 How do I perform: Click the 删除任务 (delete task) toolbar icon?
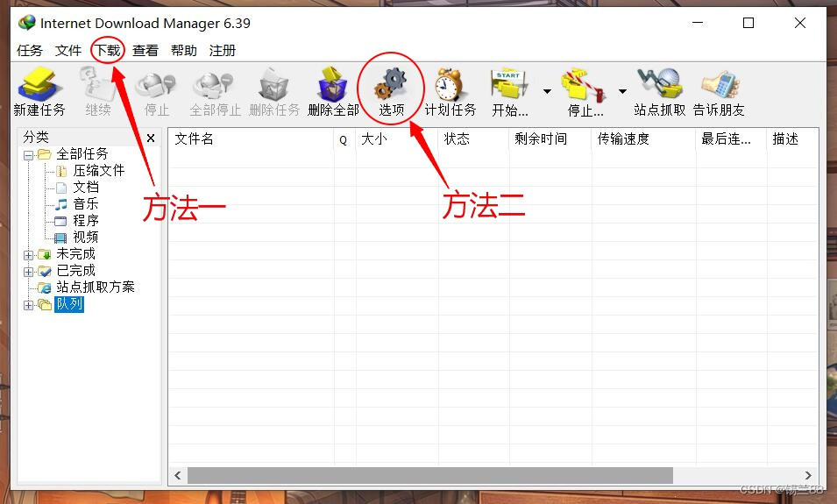click(x=273, y=84)
